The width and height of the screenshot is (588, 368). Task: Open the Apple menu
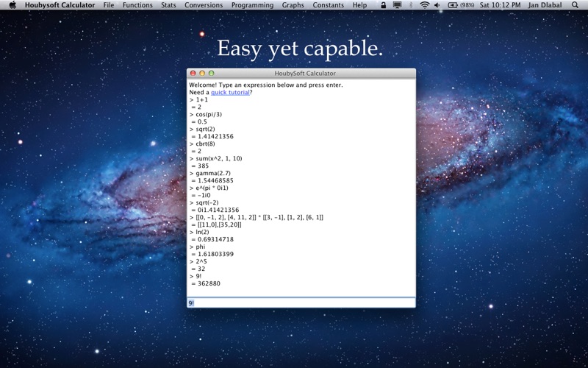click(x=12, y=5)
